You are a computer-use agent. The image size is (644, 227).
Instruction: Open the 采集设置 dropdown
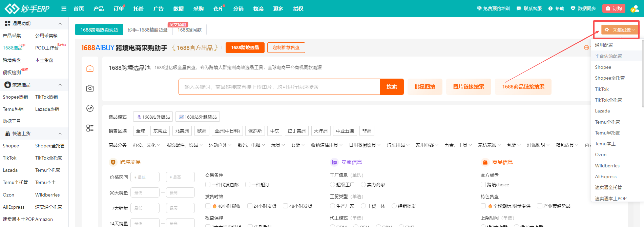pyautogui.click(x=619, y=30)
